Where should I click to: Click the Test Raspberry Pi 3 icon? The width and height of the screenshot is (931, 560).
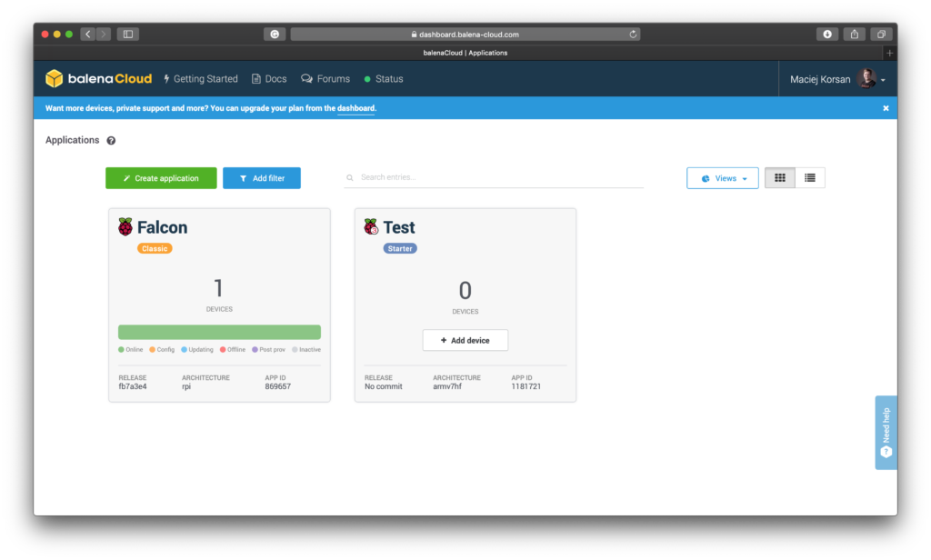[x=371, y=227]
